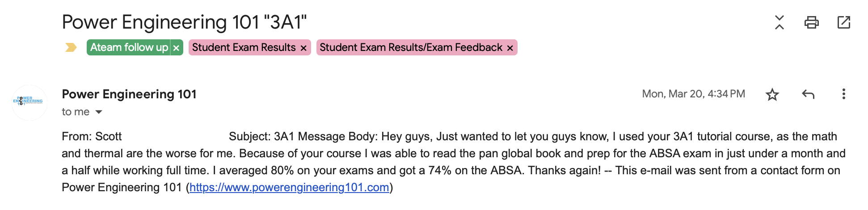The image size is (868, 210).
Task: Open the Ateam follow up label
Action: point(129,47)
